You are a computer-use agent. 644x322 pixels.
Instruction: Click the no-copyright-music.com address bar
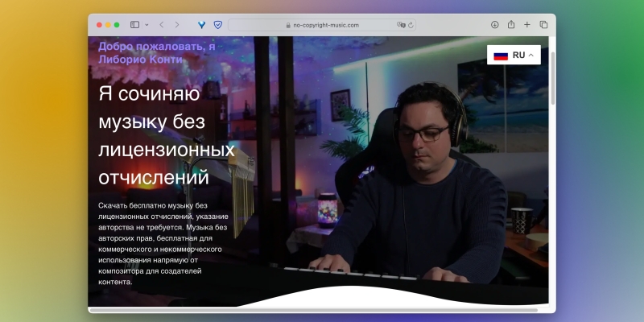(x=322, y=25)
